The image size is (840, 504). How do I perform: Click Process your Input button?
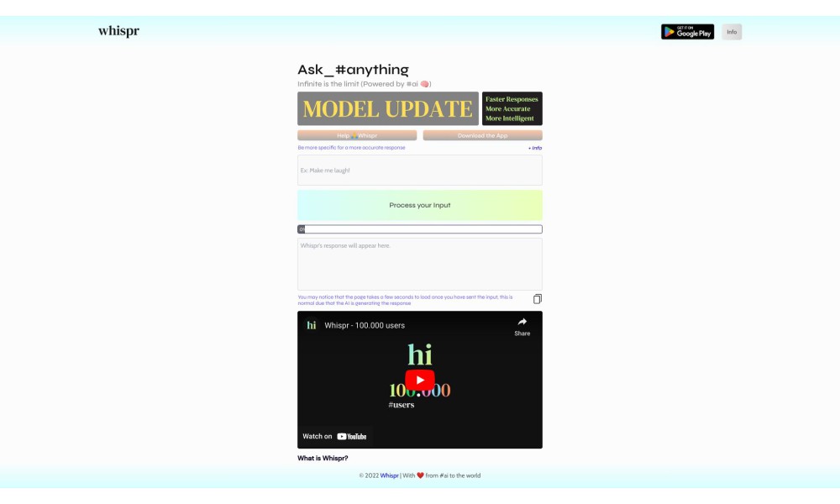(x=419, y=205)
